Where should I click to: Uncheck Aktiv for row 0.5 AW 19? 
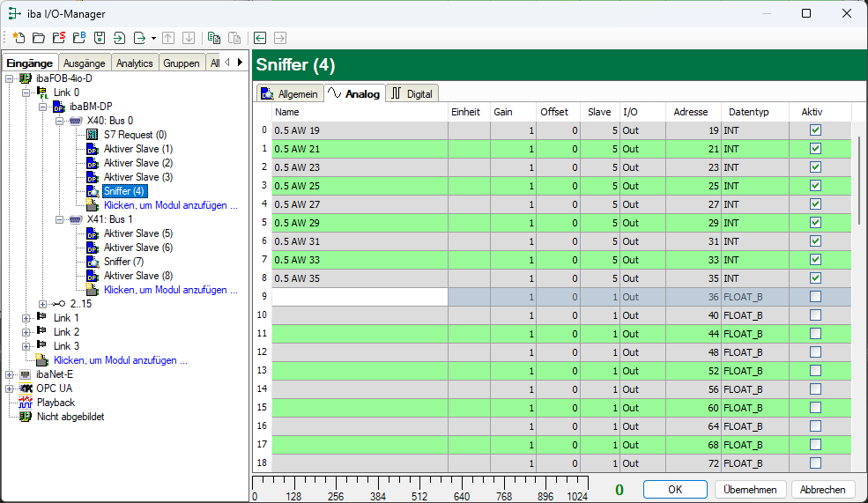click(815, 130)
